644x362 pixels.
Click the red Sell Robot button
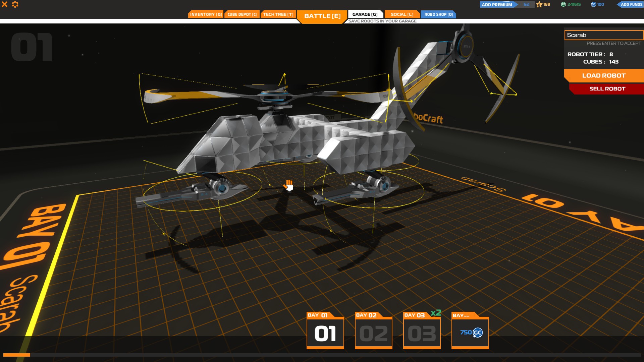click(607, 89)
